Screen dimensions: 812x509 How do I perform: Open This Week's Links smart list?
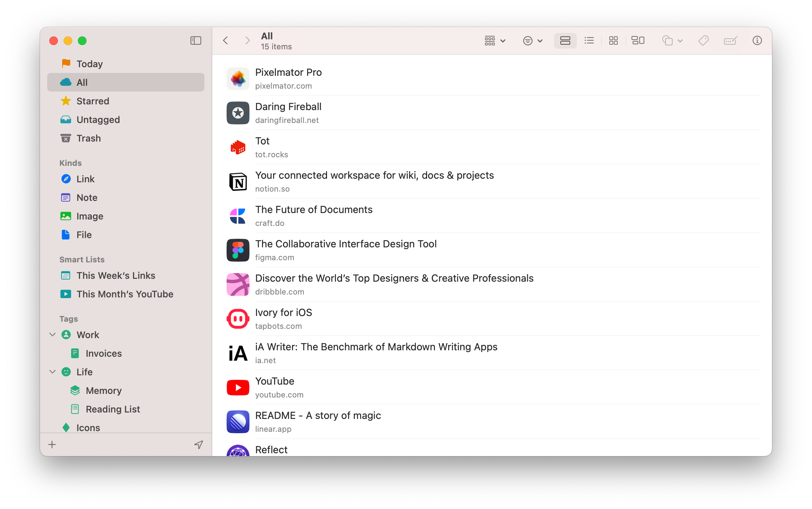(x=116, y=276)
